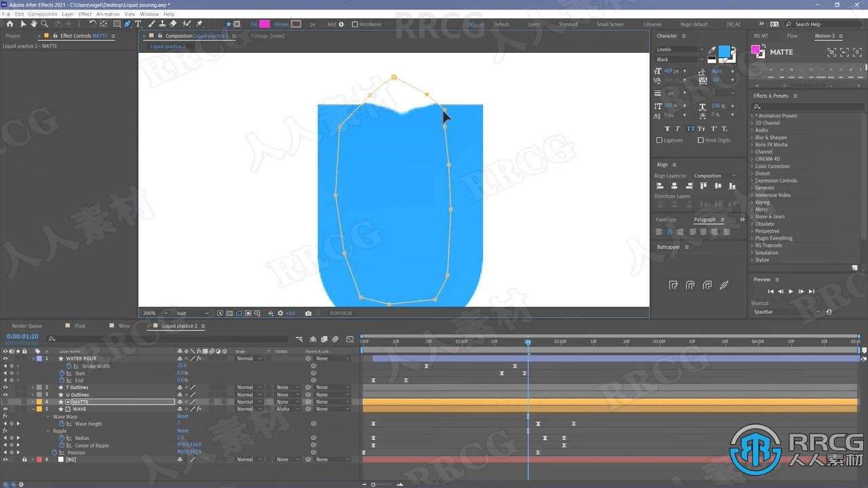
Task: Open the graph editor in timeline
Action: [349, 339]
